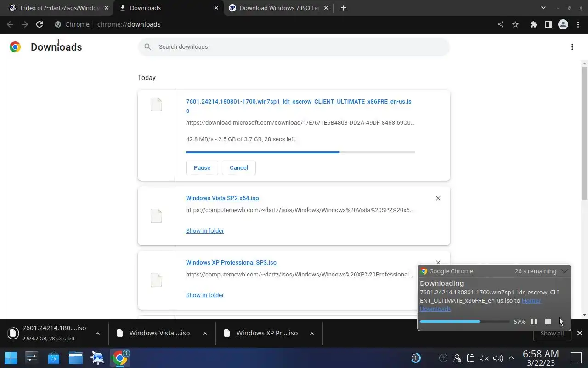Open Chrome's three-dot menu in the toolbar

click(578, 24)
